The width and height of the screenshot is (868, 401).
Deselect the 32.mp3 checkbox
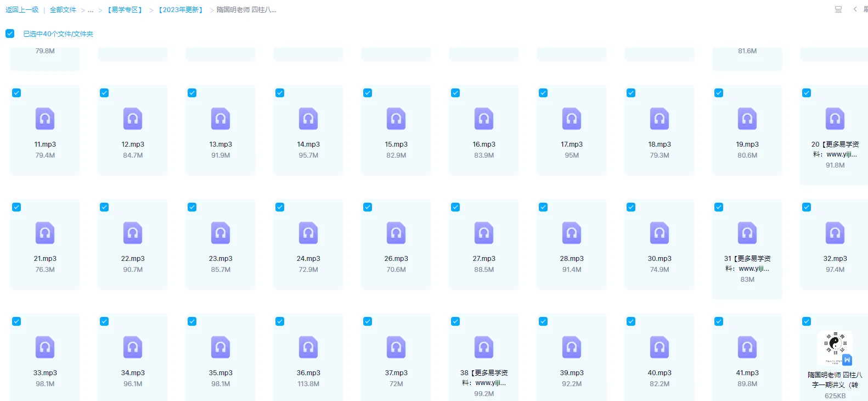pyautogui.click(x=807, y=207)
